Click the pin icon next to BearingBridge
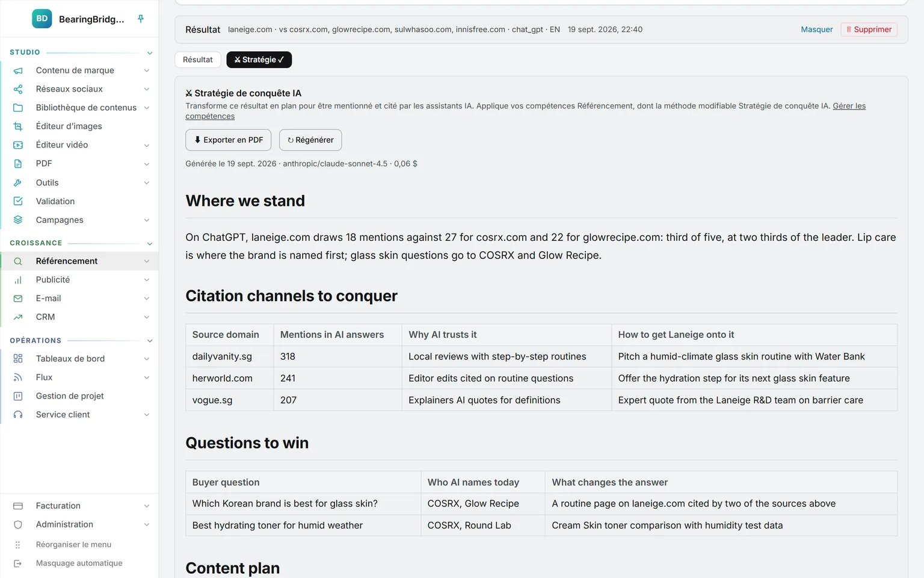 click(x=141, y=19)
